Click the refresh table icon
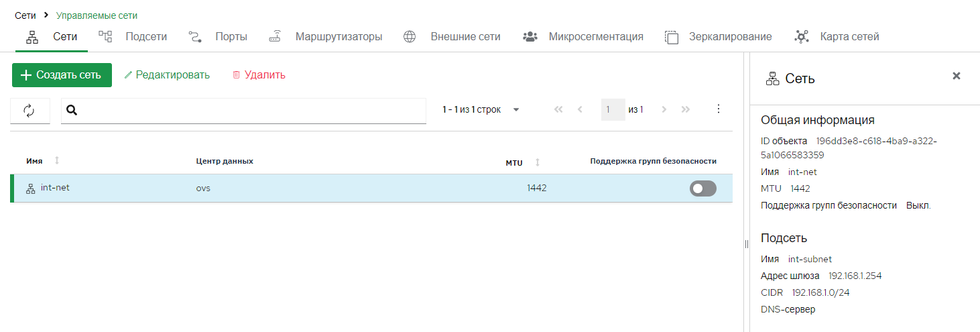This screenshot has width=980, height=332. pyautogui.click(x=29, y=111)
